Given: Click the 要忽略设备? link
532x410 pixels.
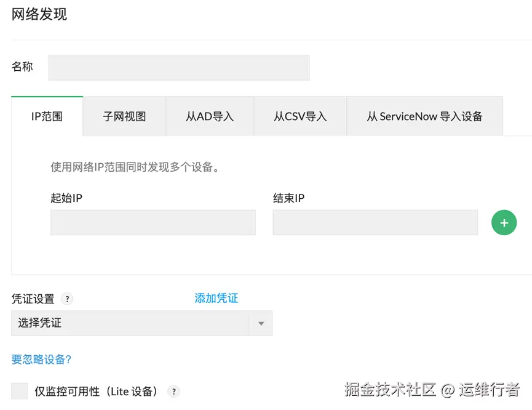Looking at the screenshot, I should coord(41,360).
